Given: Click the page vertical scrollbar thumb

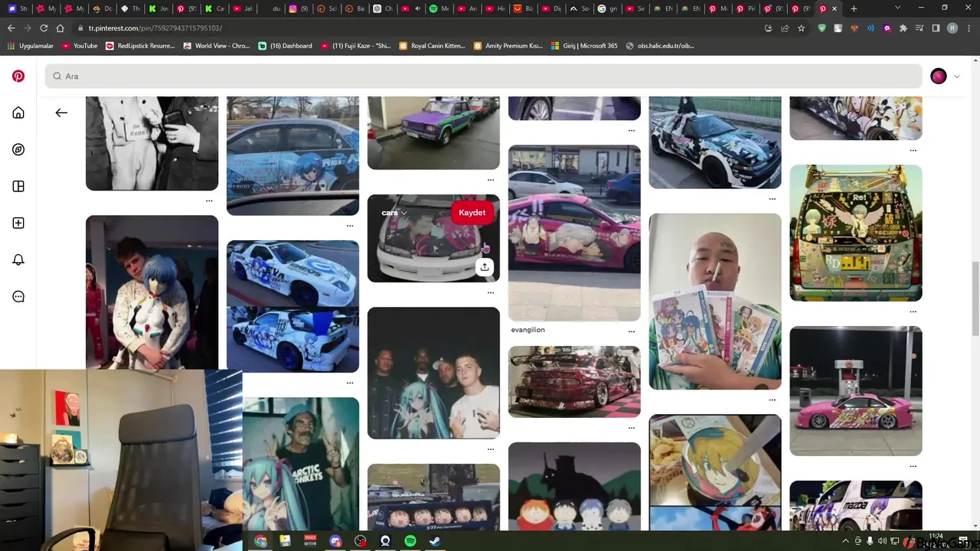Looking at the screenshot, I should 975,298.
